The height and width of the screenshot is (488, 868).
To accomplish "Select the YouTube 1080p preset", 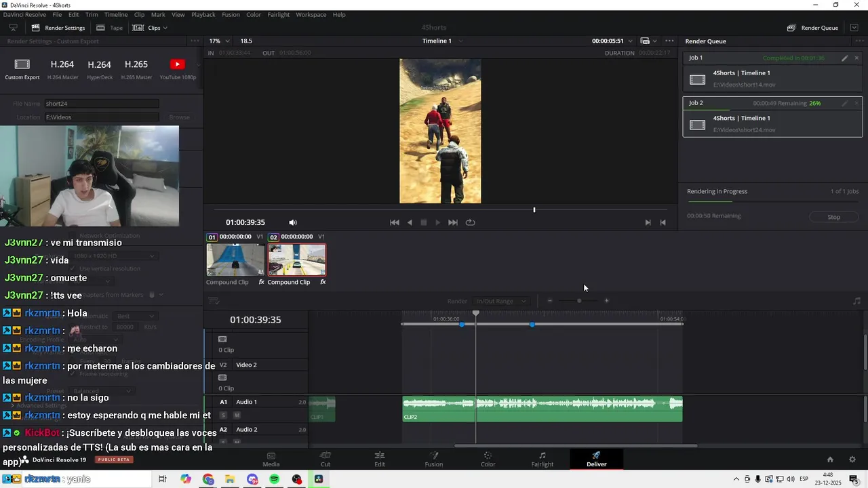I will [178, 69].
